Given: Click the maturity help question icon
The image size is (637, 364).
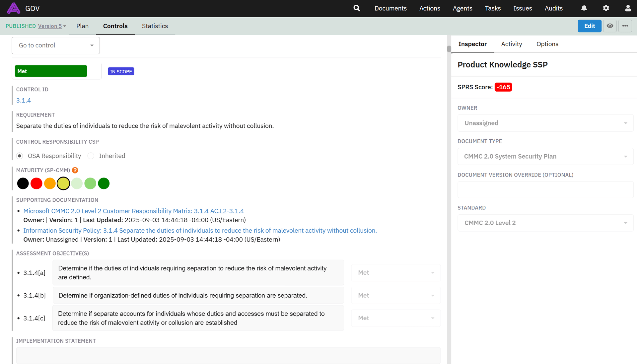Looking at the screenshot, I should point(75,170).
